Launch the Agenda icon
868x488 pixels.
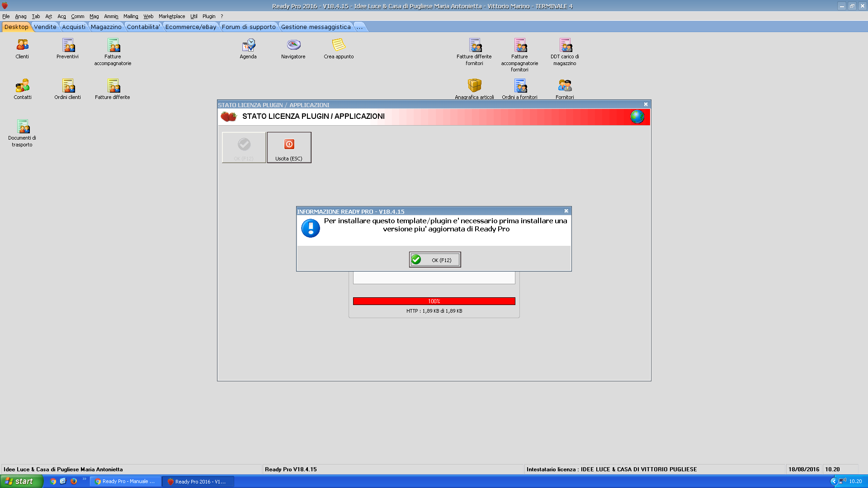click(x=248, y=49)
